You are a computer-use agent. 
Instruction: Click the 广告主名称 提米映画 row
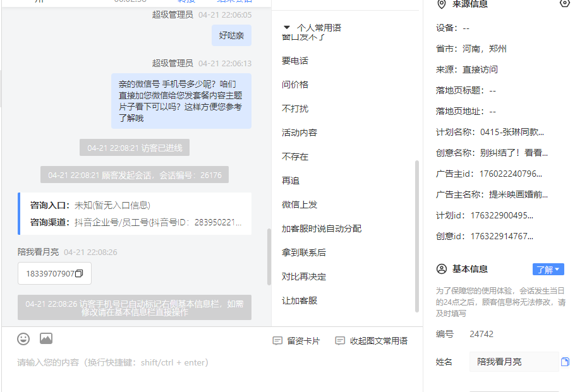492,195
